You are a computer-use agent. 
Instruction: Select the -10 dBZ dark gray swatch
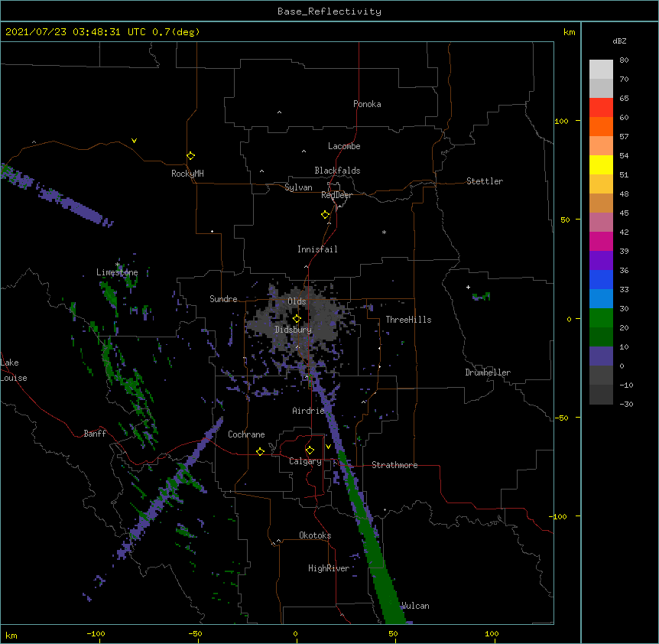tap(601, 395)
